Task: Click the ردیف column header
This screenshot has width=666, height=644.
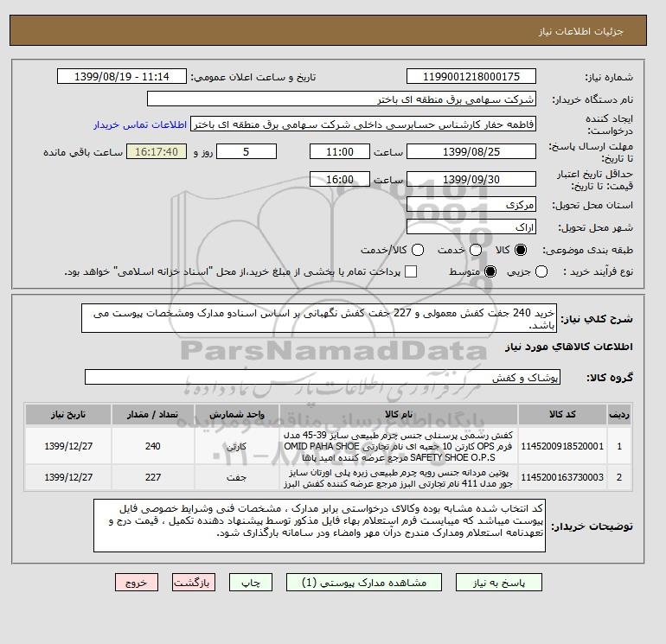Action: pos(619,414)
